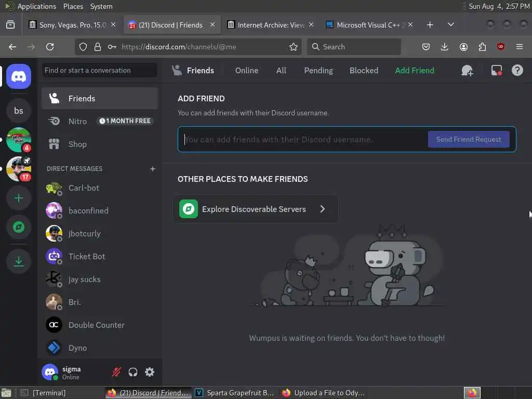Viewport: 532px width, 399px height.
Task: Open server with 17 notification badge
Action: coord(19,169)
